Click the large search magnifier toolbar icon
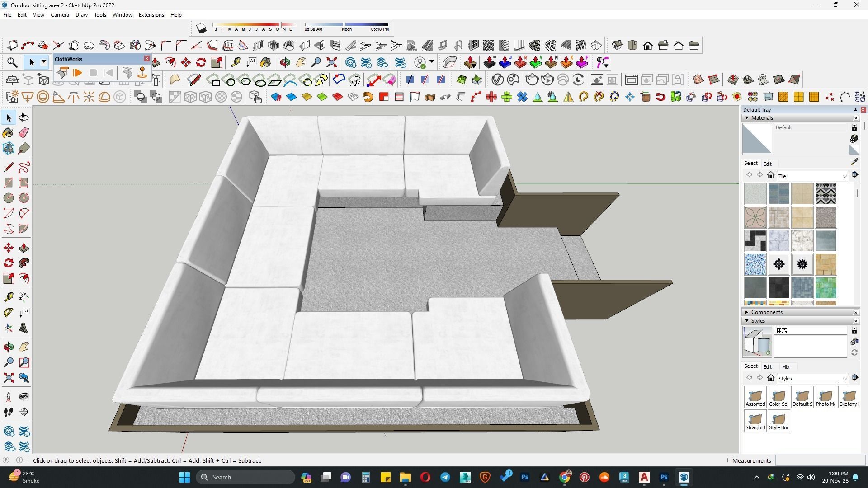 [x=12, y=62]
